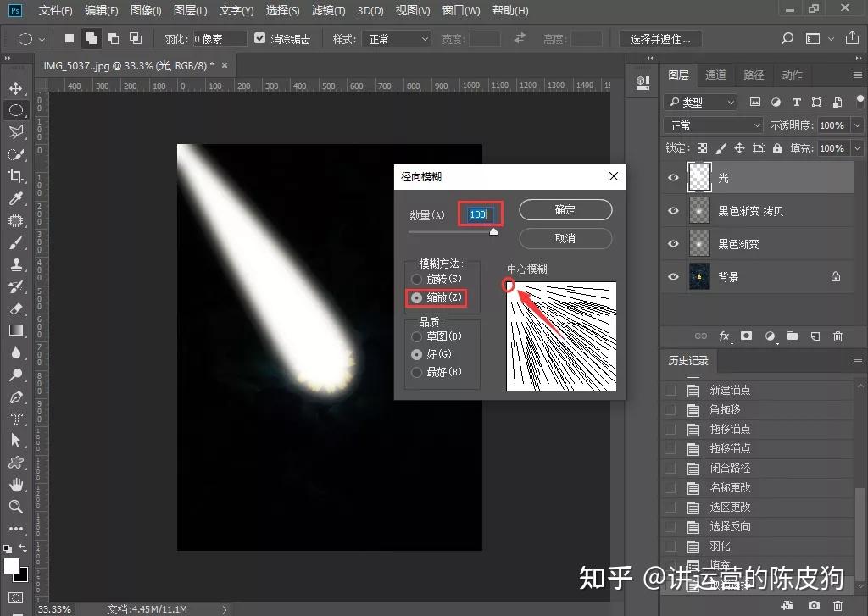Select the Horizontal Type tool

tap(16, 419)
